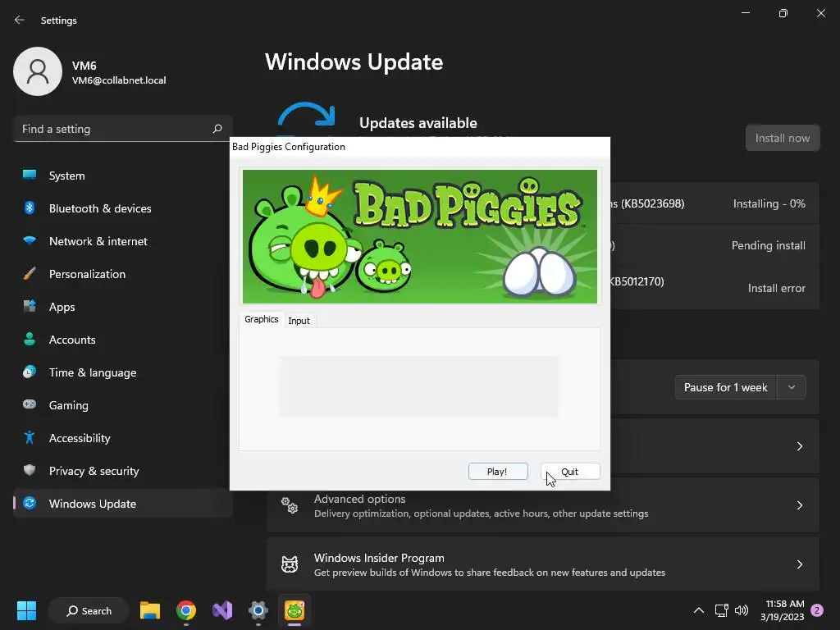Switch to the Input tab

point(299,321)
